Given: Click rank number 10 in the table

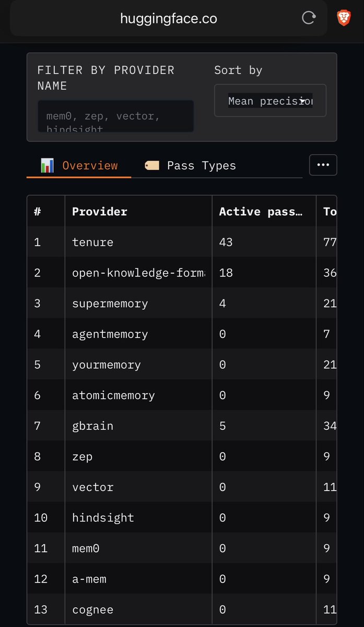Looking at the screenshot, I should (40, 518).
